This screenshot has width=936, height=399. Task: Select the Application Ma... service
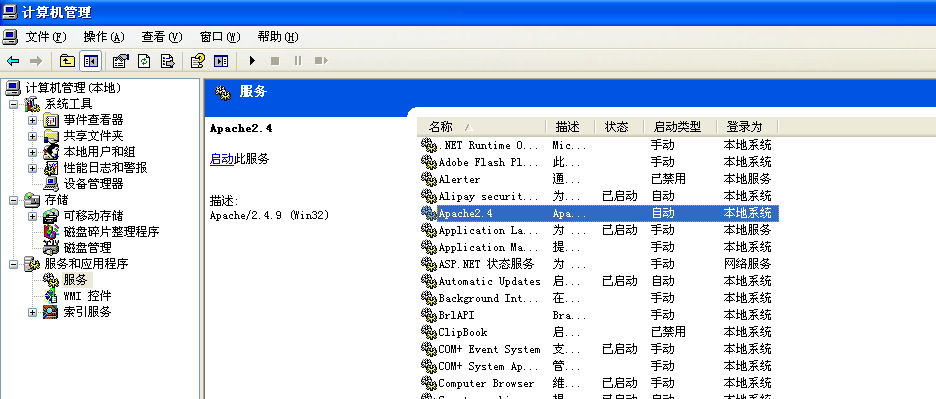(599, 247)
